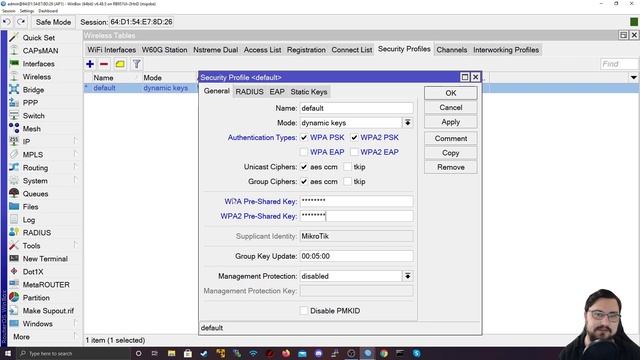This screenshot has width=640, height=360.
Task: Toggle Unicast Ciphers aes ccm checkbox
Action: click(x=304, y=167)
